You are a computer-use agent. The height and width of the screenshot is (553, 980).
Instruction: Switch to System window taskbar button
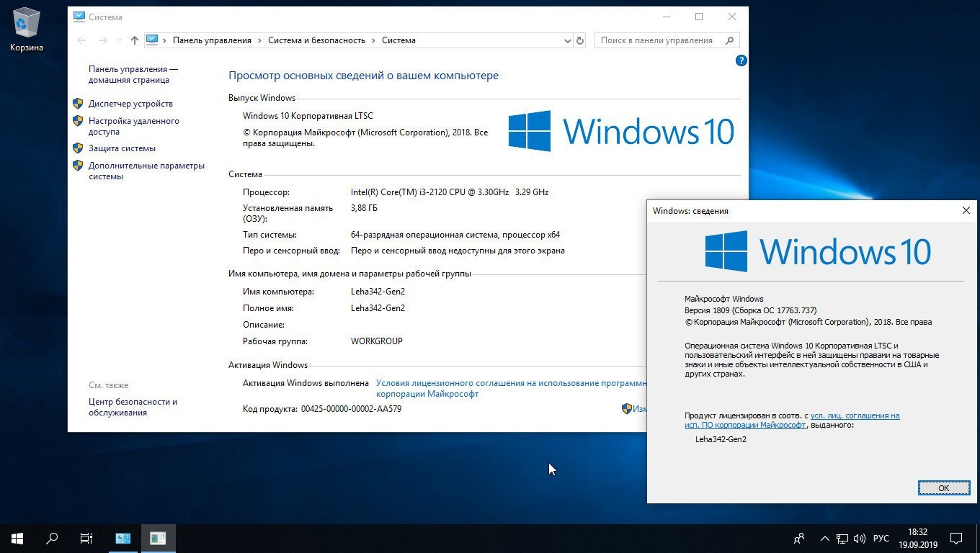point(123,538)
